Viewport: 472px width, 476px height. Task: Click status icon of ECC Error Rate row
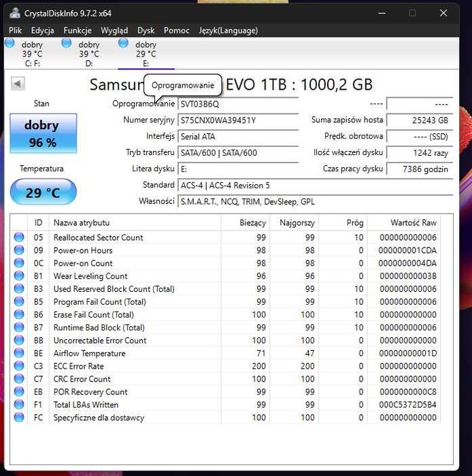point(19,366)
